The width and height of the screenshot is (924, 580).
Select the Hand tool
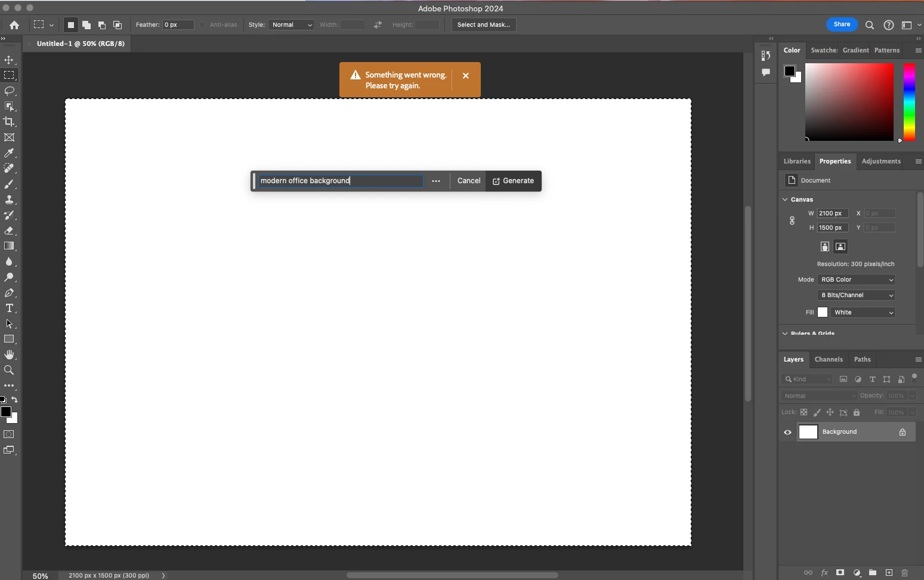pyautogui.click(x=9, y=354)
